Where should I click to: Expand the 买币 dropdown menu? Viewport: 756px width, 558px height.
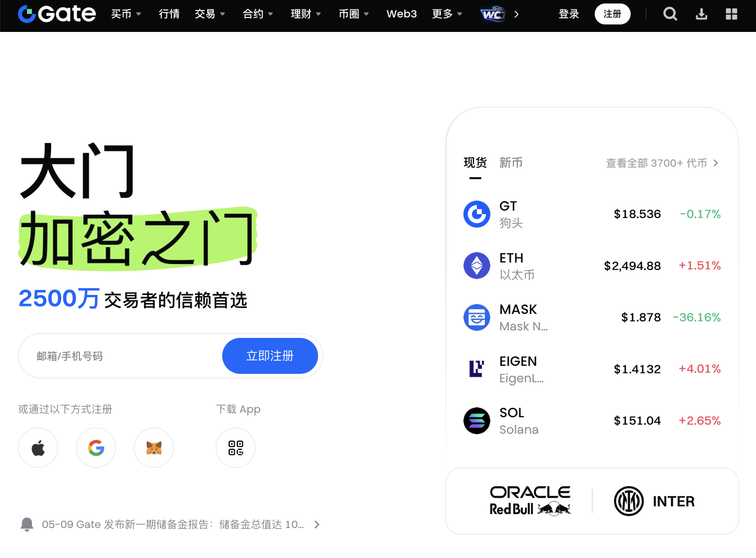coord(126,14)
